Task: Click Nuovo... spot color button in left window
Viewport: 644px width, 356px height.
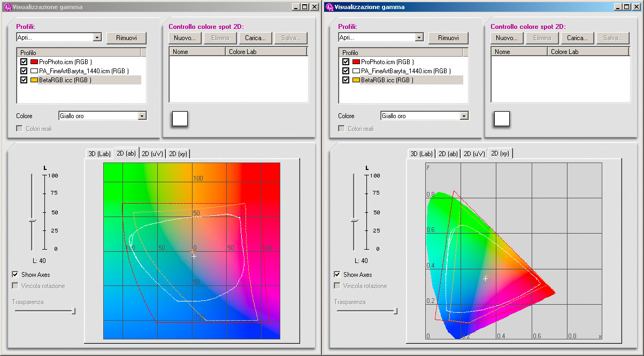Action: [x=185, y=38]
